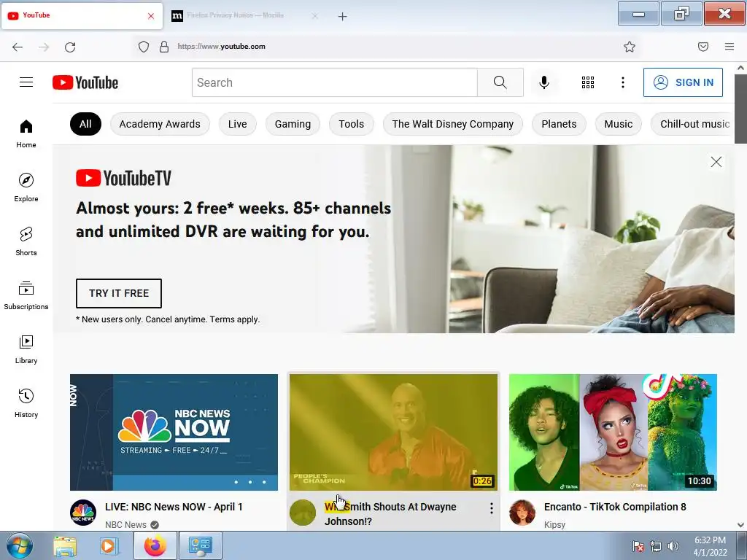
Task: Open Shorts in sidebar
Action: click(x=26, y=241)
